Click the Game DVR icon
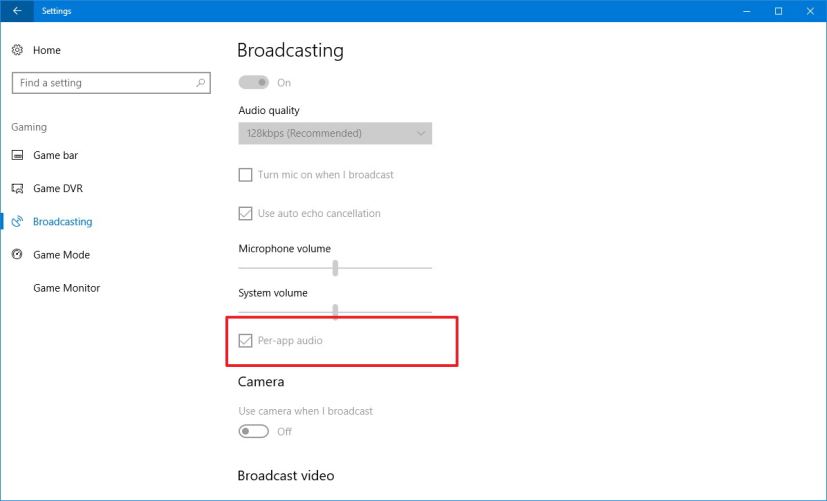Viewport: 827px width, 501px height. pos(17,188)
